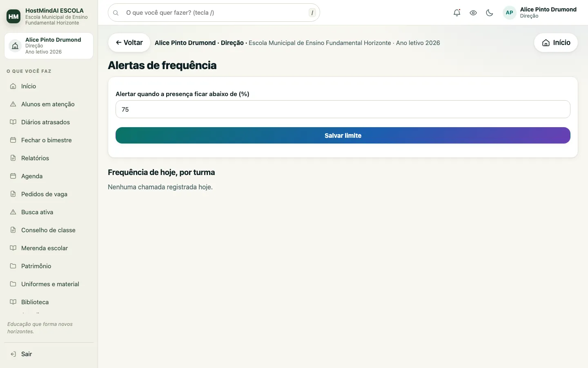Open Relatórios in sidebar
This screenshot has width=588, height=368.
pos(49,158)
